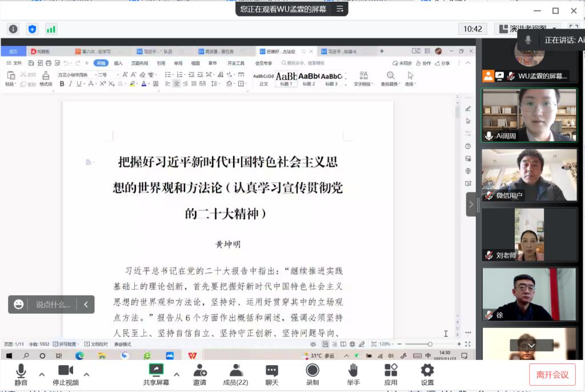Open the 插入 ribbon tab in WPS
The height and width of the screenshot is (392, 585).
click(118, 63)
